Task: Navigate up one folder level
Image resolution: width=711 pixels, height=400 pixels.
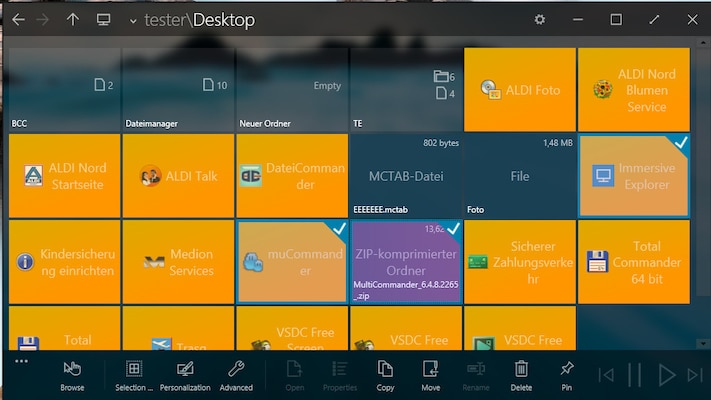Action: 73,20
